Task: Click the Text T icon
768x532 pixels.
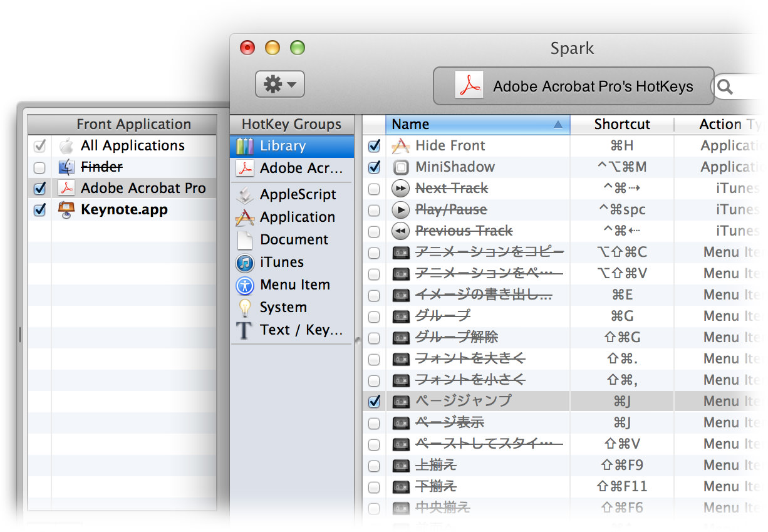Action: coord(244,330)
